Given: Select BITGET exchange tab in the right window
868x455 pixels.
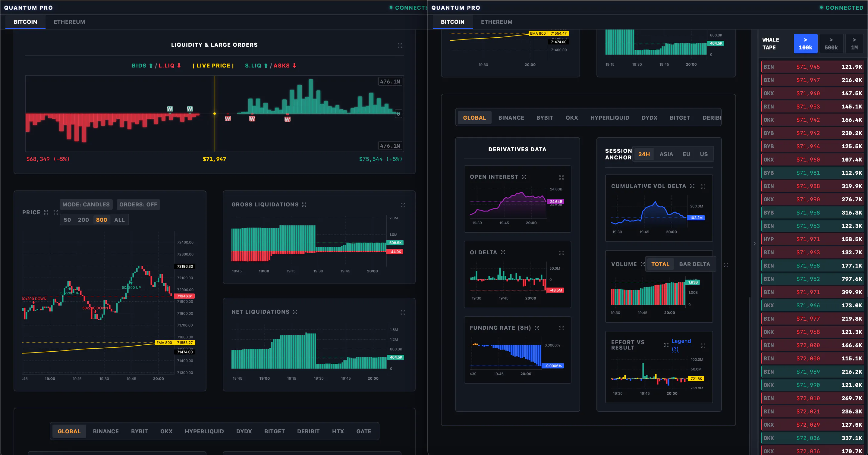Looking at the screenshot, I should click(680, 118).
